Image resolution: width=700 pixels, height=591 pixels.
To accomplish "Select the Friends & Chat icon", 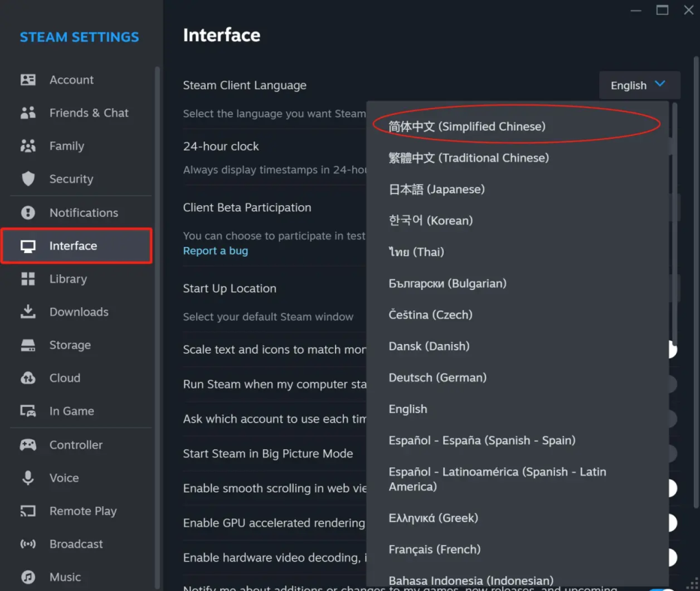I will click(x=27, y=112).
